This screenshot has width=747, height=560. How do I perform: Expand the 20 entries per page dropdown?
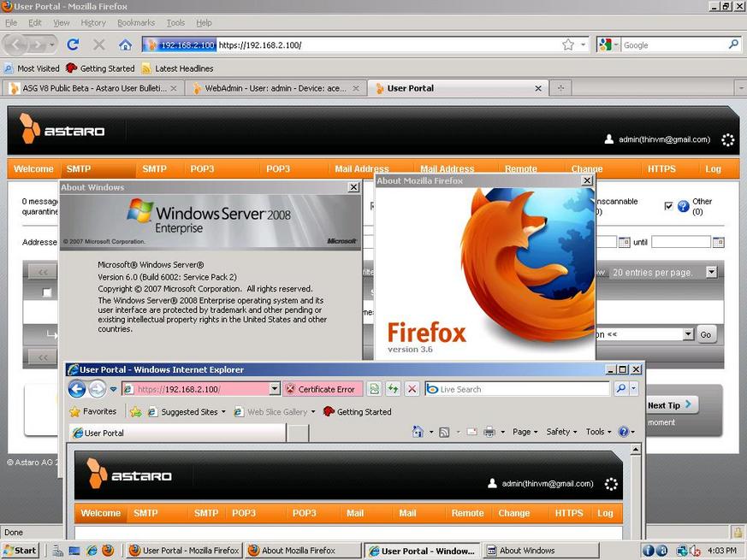pyautogui.click(x=711, y=272)
